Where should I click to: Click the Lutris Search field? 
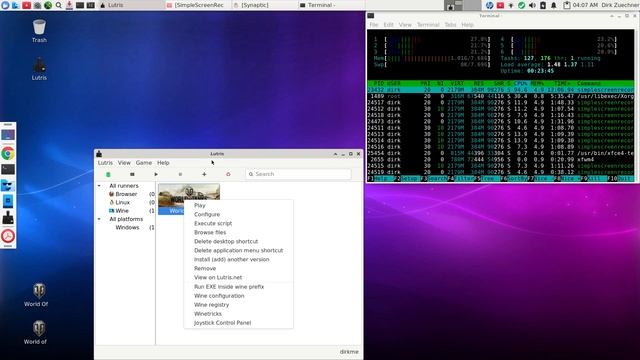point(298,174)
